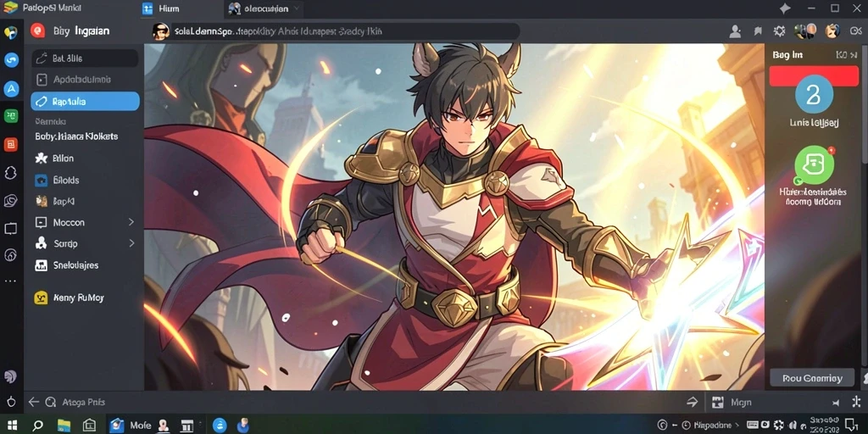Click the camera icon at header right end

[x=855, y=31]
